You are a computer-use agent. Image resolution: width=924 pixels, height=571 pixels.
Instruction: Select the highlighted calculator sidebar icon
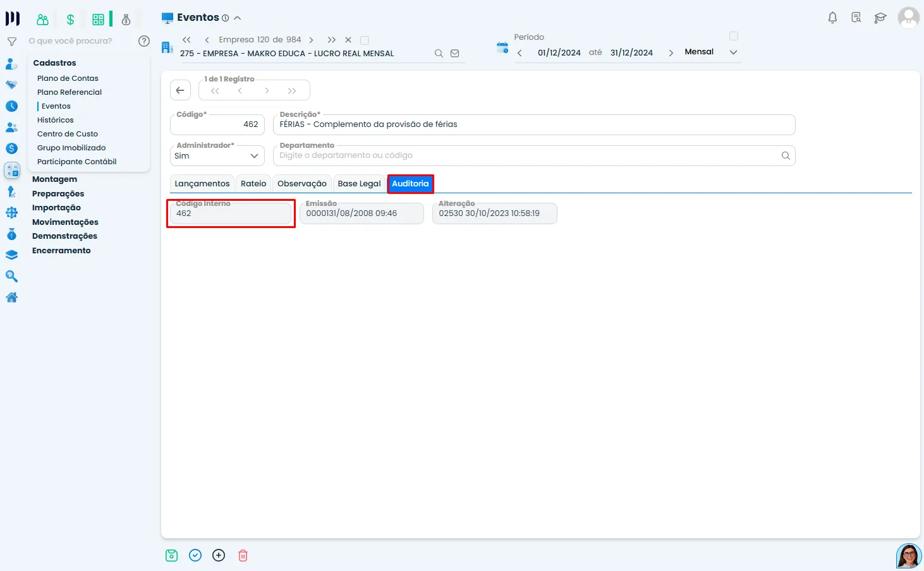point(12,170)
